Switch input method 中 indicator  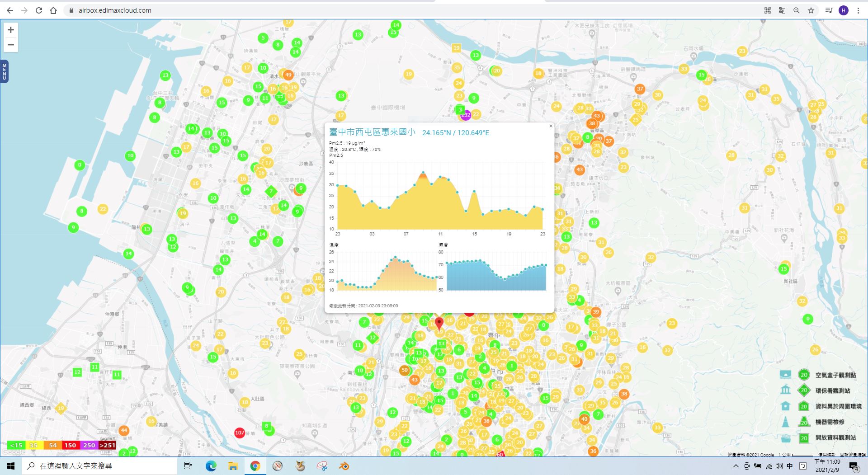click(790, 466)
